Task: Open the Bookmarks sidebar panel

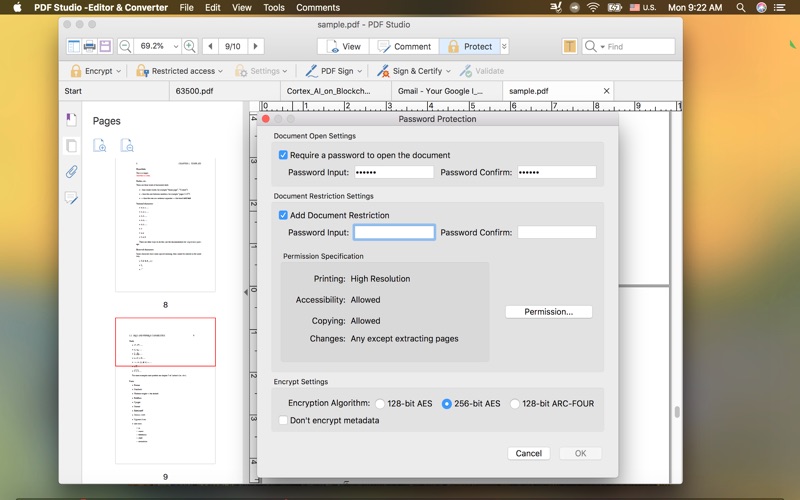Action: pyautogui.click(x=71, y=120)
